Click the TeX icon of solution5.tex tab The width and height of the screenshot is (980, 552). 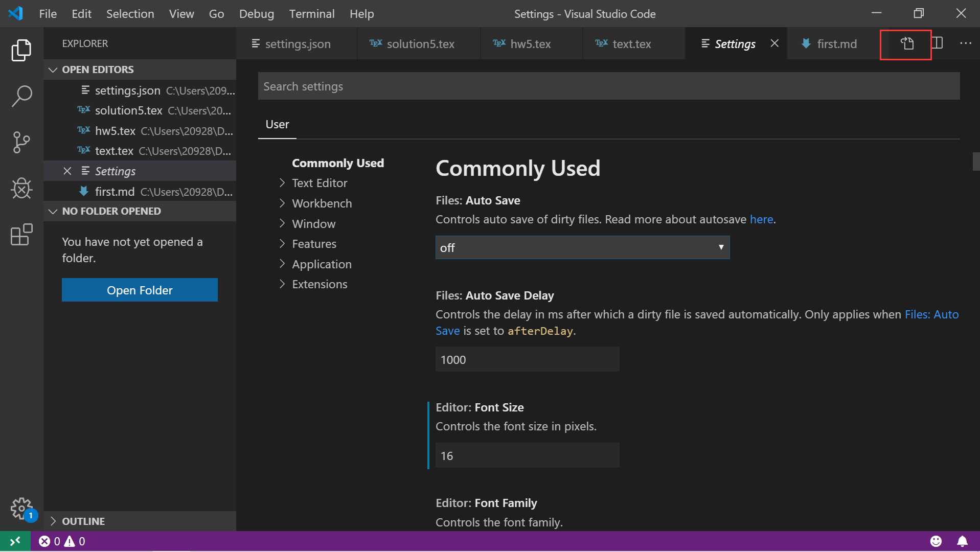click(x=376, y=43)
